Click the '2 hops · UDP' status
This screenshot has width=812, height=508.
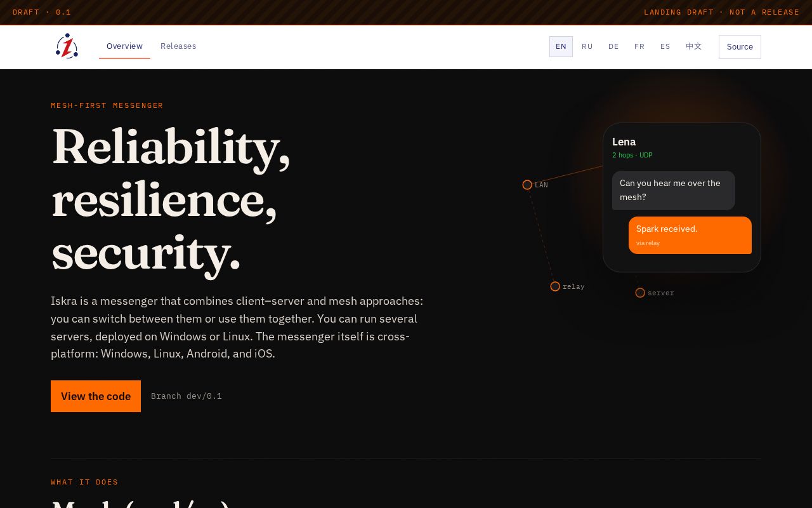click(632, 155)
